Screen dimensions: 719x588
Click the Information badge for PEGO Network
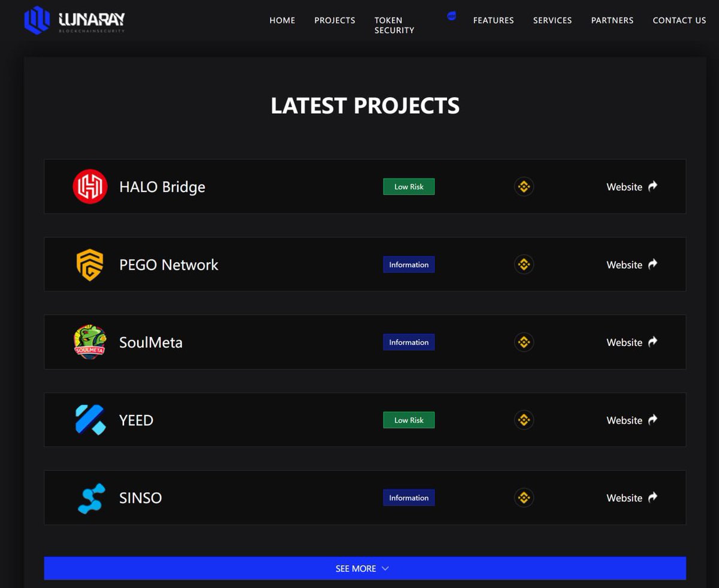[409, 265]
